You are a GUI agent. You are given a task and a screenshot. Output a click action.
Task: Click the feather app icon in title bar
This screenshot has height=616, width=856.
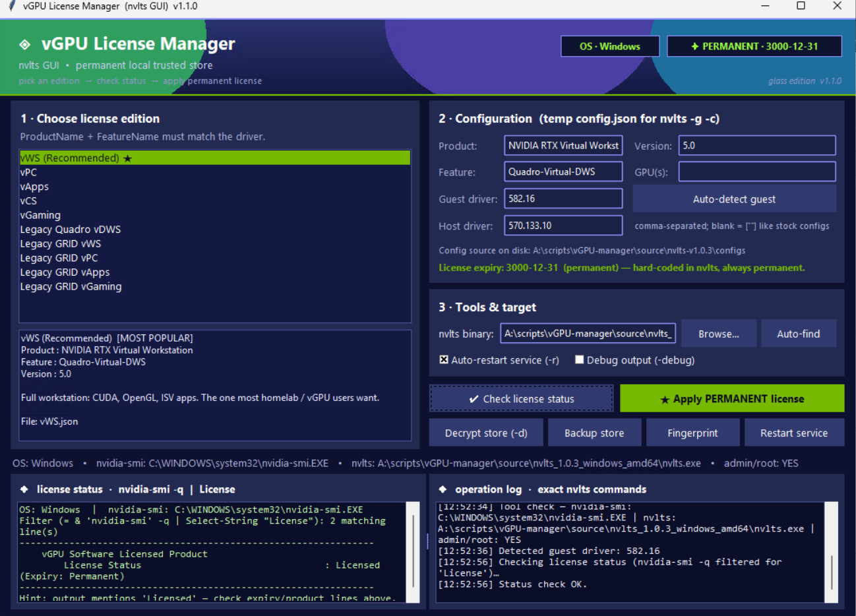pos(11,6)
